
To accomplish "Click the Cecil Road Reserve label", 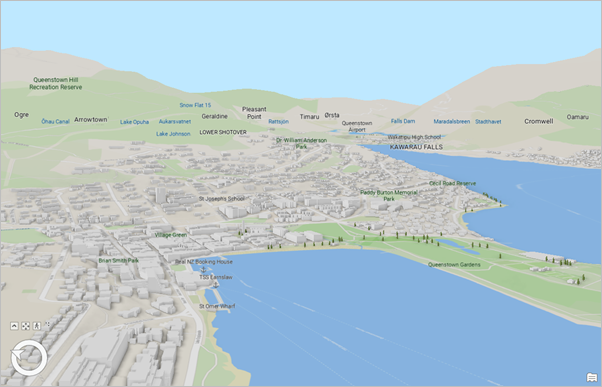I will click(x=452, y=183).
